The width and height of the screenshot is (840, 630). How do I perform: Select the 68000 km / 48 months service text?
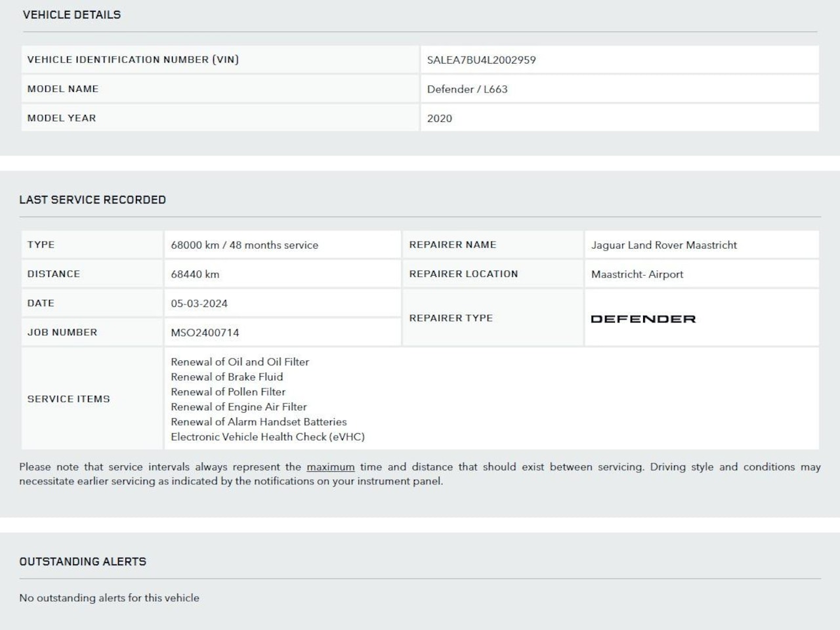[244, 245]
